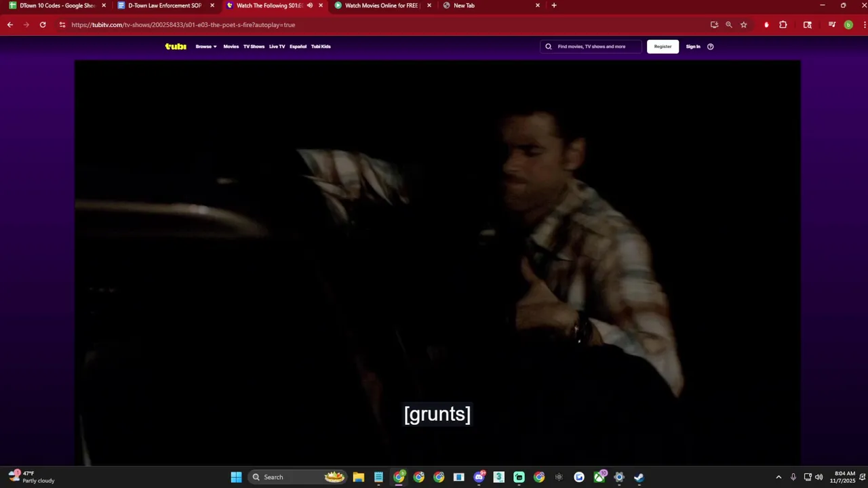The image size is (868, 488).
Task: Open the site information icon in address bar
Action: coord(62,24)
